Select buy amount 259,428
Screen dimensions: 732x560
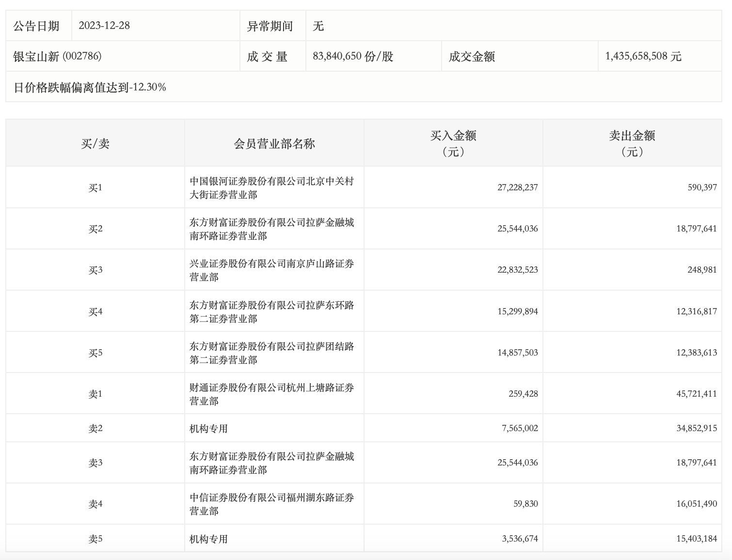tap(524, 394)
